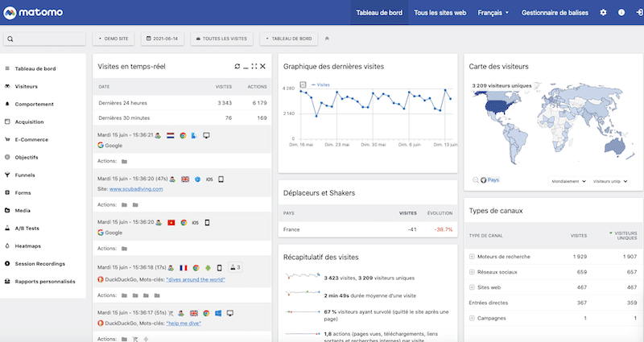Image resolution: width=644 pixels, height=342 pixels.
Task: Open the Français language dropdown
Action: (493, 13)
